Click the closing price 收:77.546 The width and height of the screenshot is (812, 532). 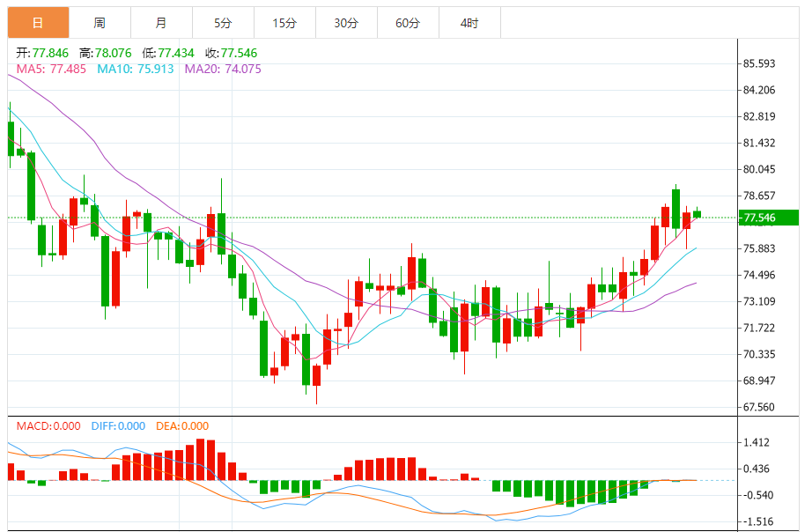(x=232, y=53)
